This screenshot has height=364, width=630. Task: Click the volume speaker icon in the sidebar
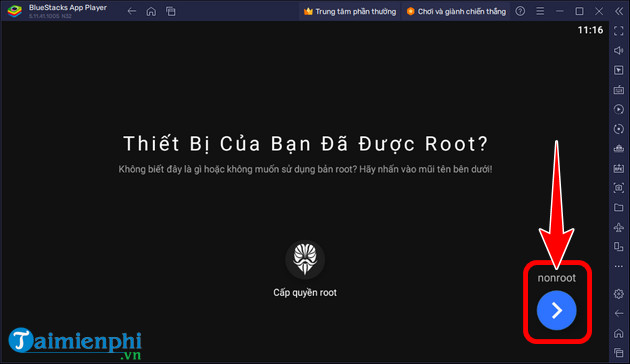point(619,51)
